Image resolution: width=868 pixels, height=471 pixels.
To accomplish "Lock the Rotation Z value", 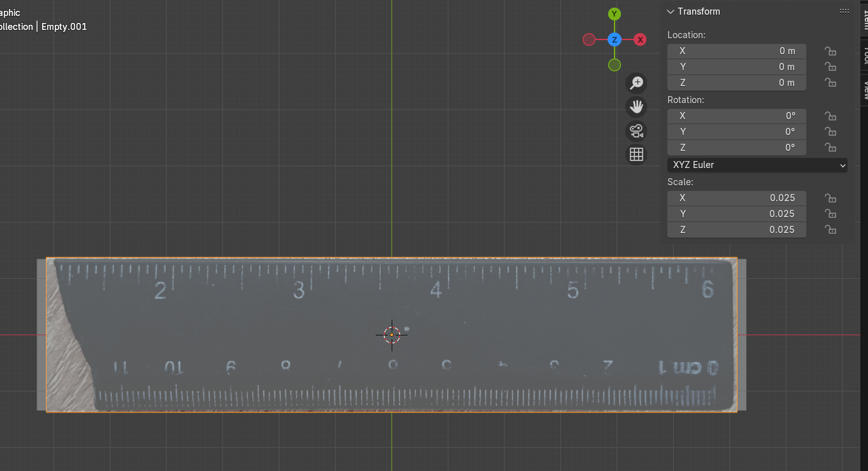I will (x=830, y=148).
